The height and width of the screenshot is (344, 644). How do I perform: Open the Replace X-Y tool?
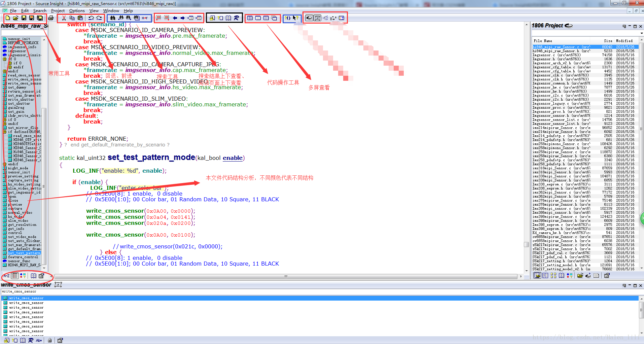tap(145, 18)
